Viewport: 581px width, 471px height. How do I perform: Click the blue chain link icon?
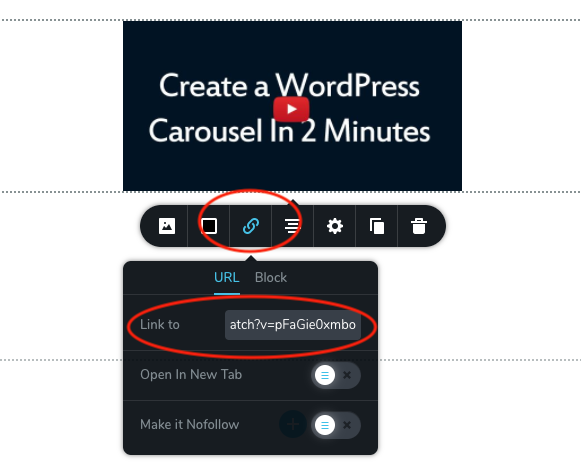[x=251, y=226]
